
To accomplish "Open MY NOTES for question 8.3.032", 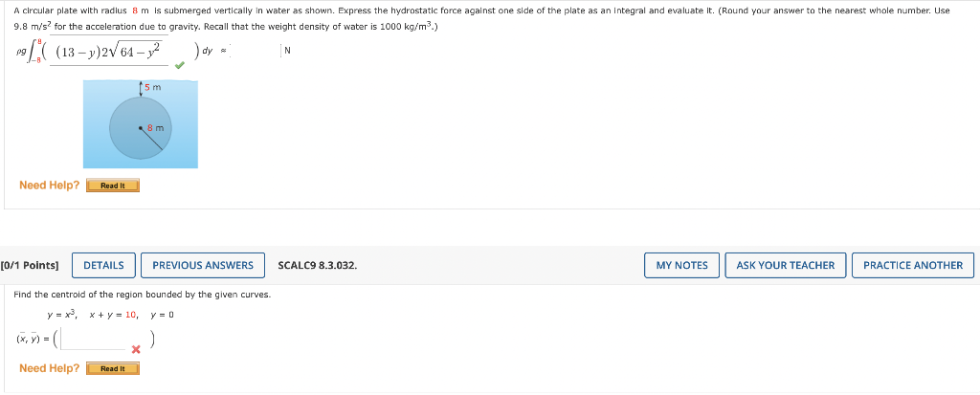I will [681, 265].
